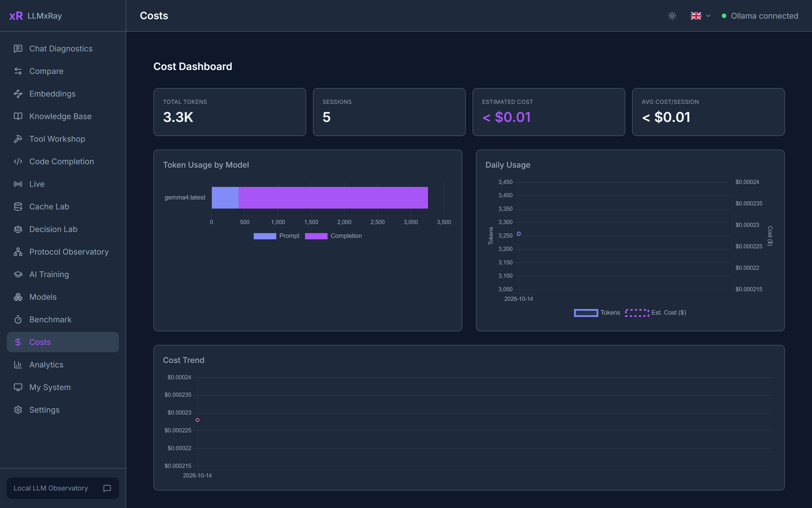
Task: Click the AI Training graduation cap icon
Action: pyautogui.click(x=18, y=275)
